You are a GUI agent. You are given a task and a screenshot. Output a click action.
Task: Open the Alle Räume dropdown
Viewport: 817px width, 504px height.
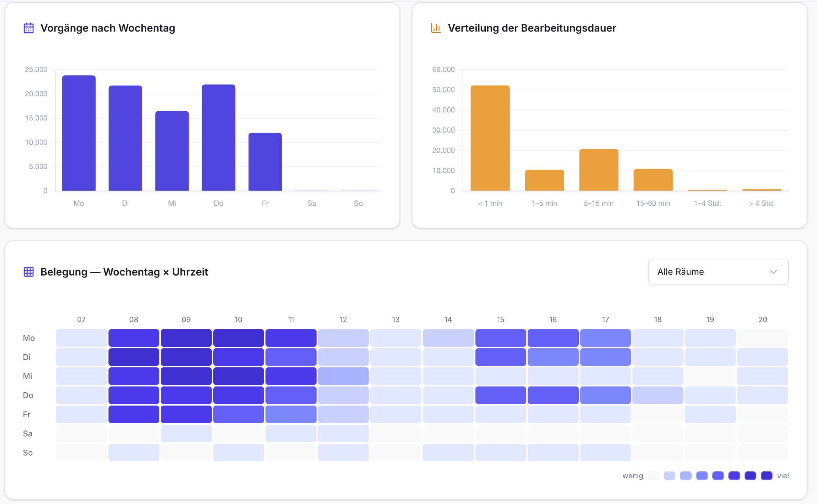point(718,272)
